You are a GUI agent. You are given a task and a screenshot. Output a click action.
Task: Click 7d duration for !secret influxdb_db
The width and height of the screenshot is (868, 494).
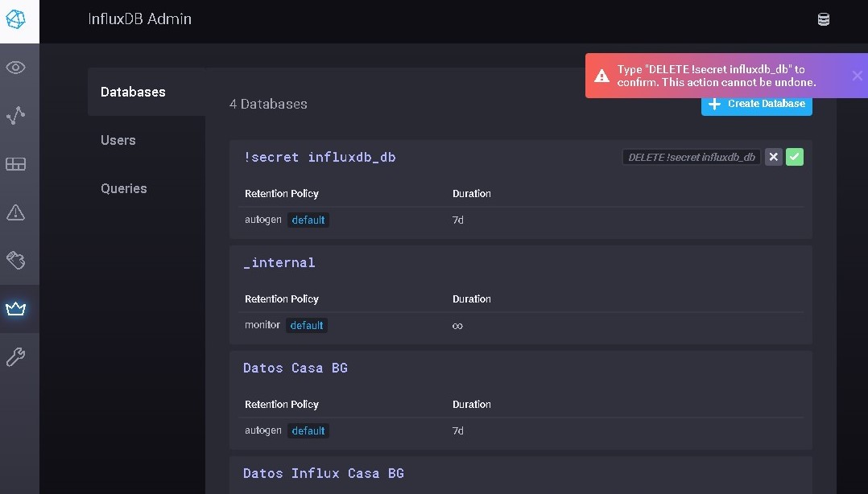(x=458, y=220)
